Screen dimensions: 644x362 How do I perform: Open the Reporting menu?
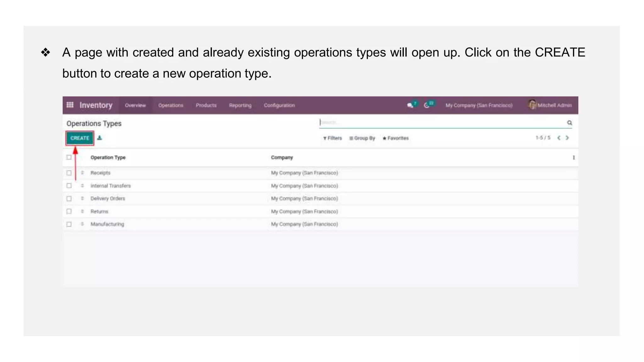(x=240, y=105)
